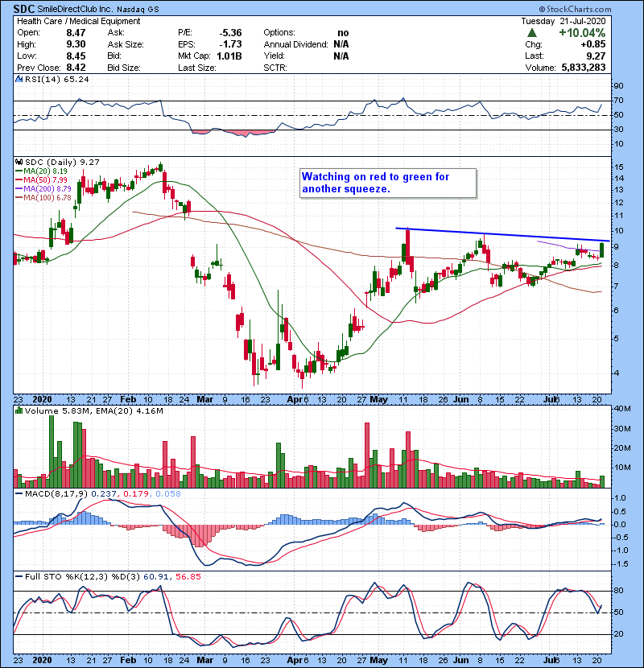Click the Volume 5.83M, EMA(20) 4.16M label

click(x=93, y=410)
